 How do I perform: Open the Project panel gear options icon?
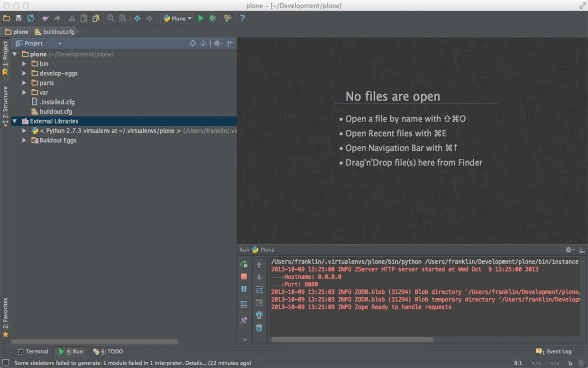[x=217, y=43]
